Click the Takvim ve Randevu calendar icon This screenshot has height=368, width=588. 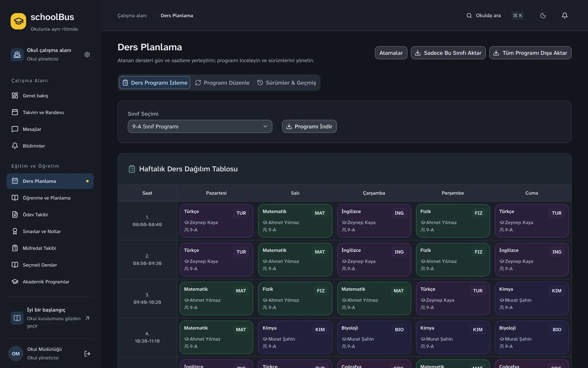pyautogui.click(x=15, y=112)
